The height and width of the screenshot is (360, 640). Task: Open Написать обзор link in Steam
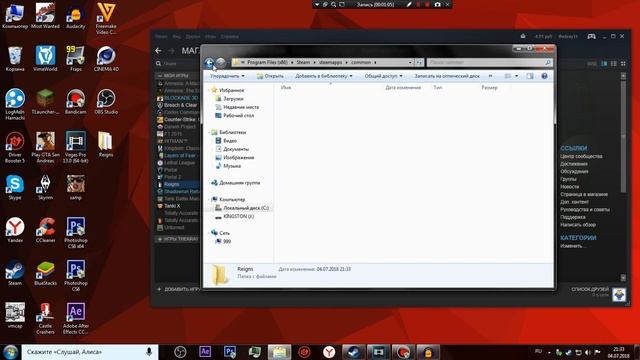coord(578,224)
